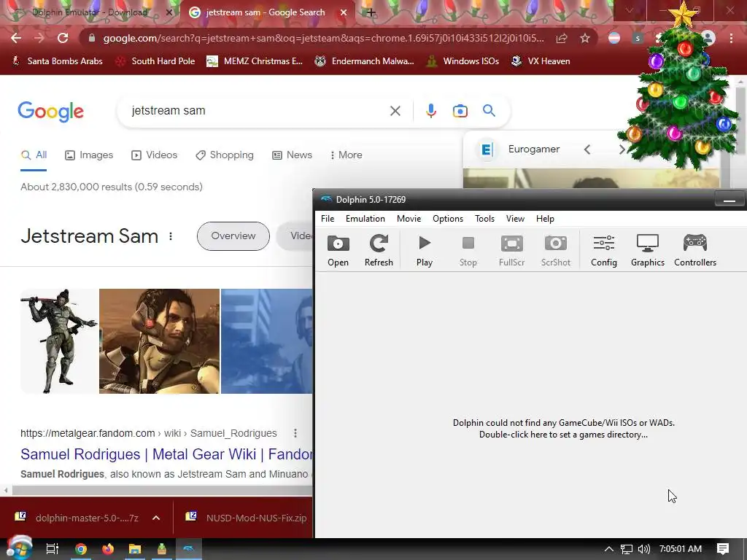Open Santa Bombs Arabs bookmark
This screenshot has height=560, width=747.
click(x=57, y=61)
